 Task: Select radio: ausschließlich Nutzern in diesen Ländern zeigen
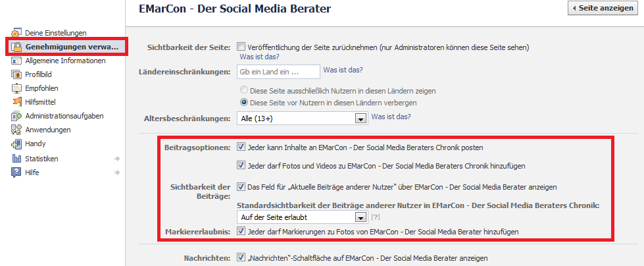click(244, 90)
